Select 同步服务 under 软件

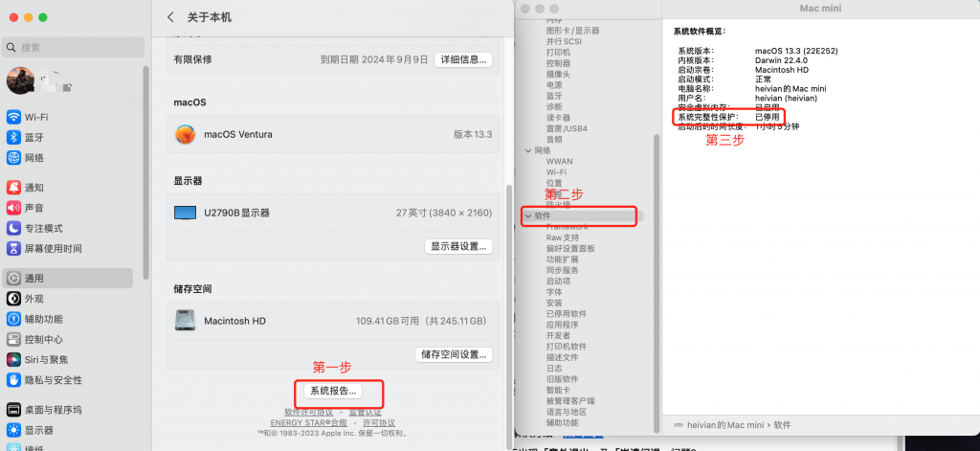tap(562, 270)
